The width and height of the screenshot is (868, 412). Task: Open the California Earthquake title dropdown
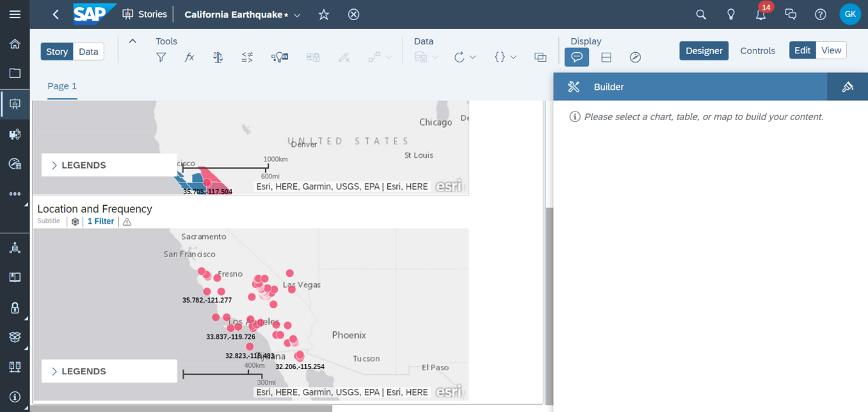coord(297,15)
